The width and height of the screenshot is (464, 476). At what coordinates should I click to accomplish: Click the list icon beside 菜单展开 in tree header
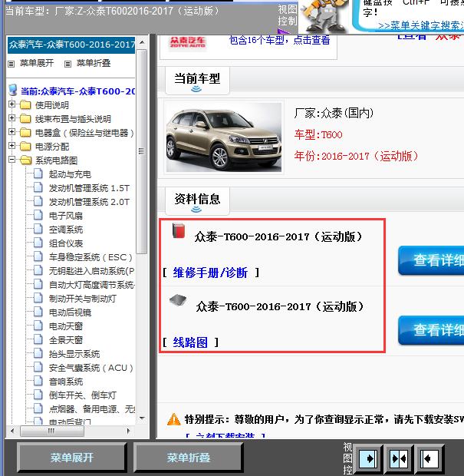(x=12, y=64)
